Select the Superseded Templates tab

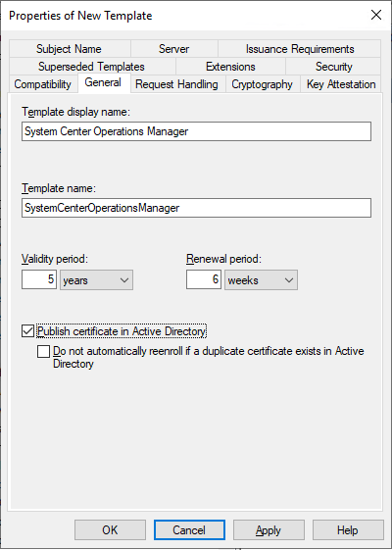tap(92, 67)
